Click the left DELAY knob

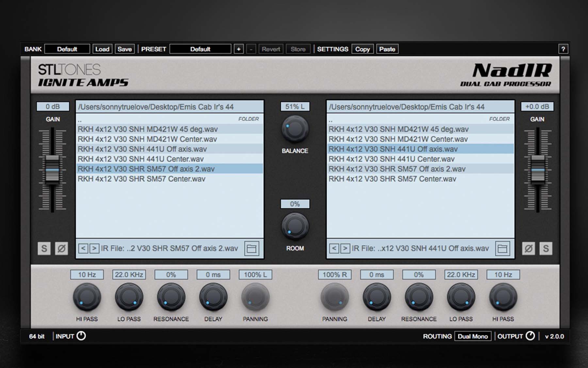213,297
